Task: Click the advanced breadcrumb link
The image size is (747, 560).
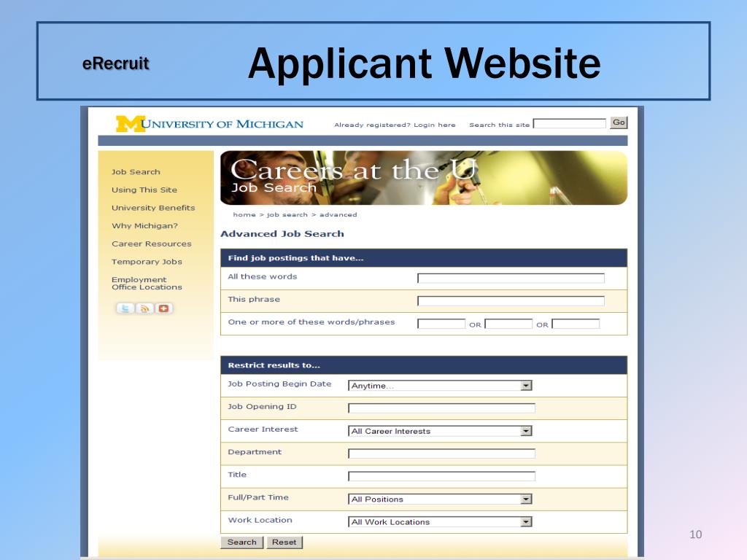Action: [x=338, y=215]
